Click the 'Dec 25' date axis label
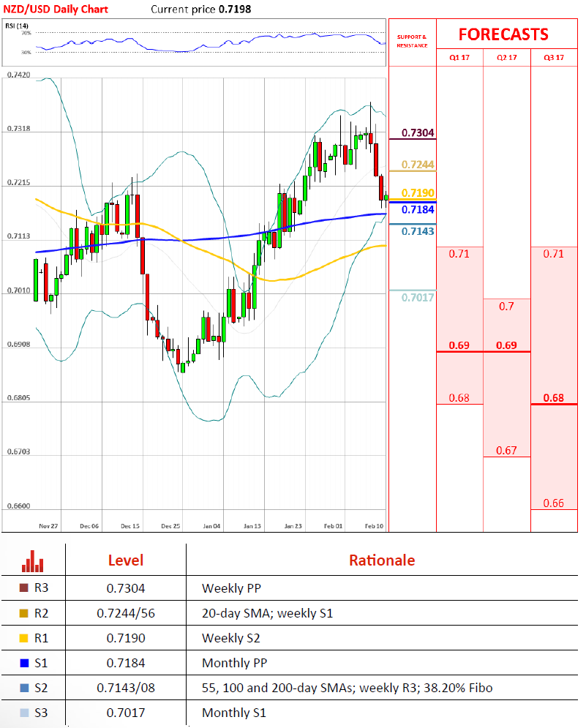The height and width of the screenshot is (728, 586). point(170,526)
